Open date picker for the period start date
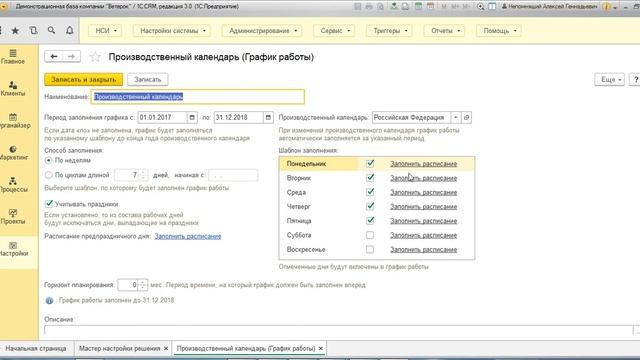640x360 pixels. pyautogui.click(x=192, y=118)
